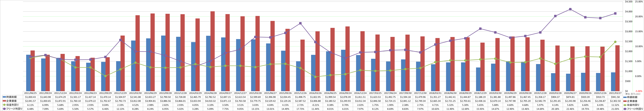The image size is (644, 111).
Task: Select the 2013/03/30 date column header
Action: coord(135,93)
